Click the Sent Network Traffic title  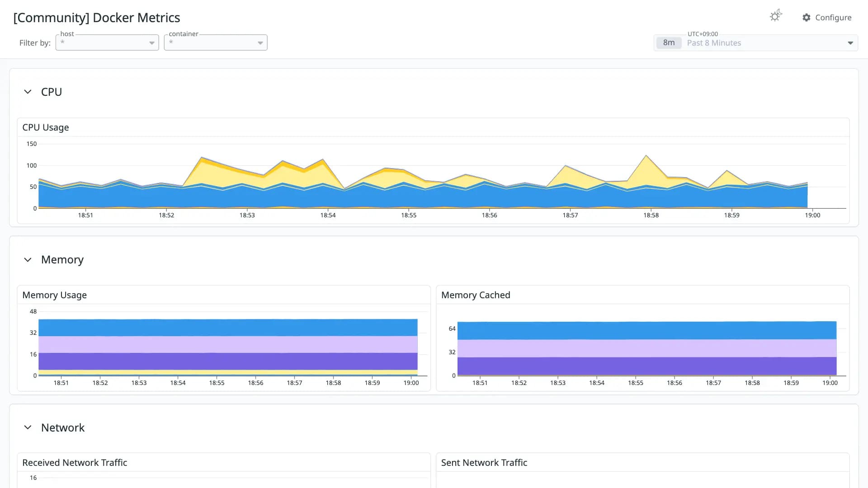click(x=484, y=463)
